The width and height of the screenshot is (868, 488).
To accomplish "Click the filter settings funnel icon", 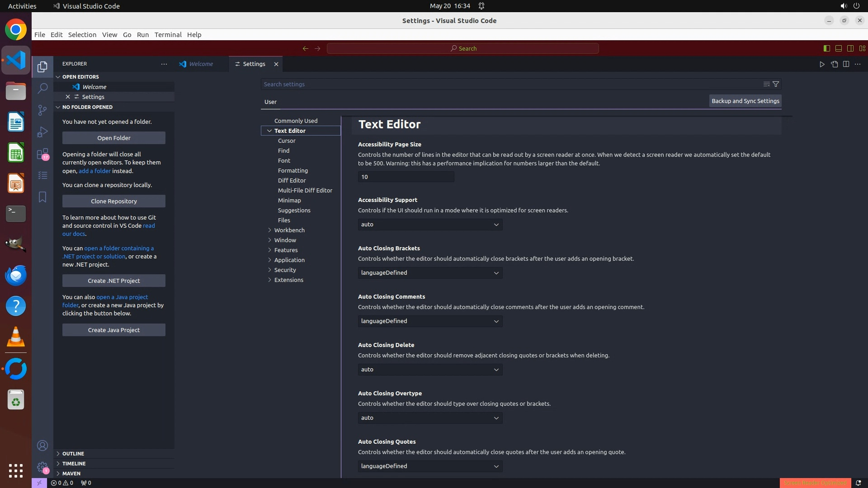I will click(776, 84).
